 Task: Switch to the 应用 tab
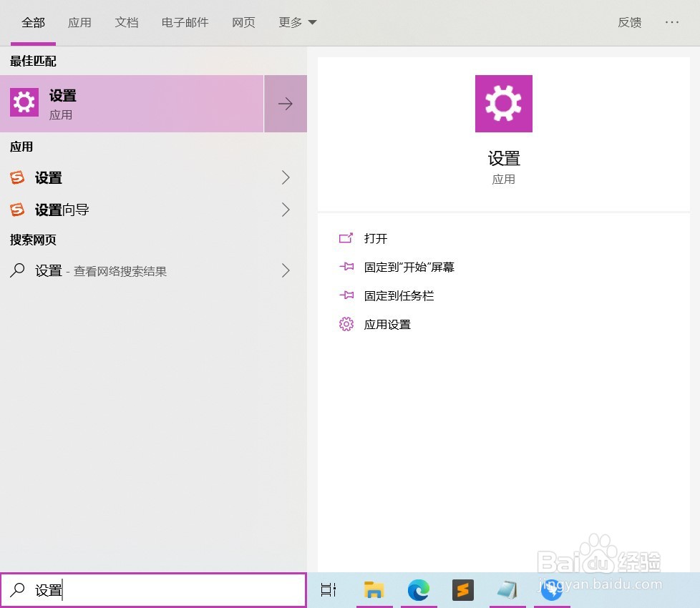[x=79, y=22]
